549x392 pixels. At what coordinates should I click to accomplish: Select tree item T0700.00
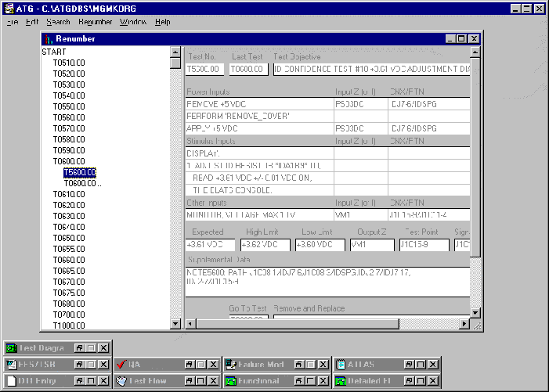tap(69, 315)
